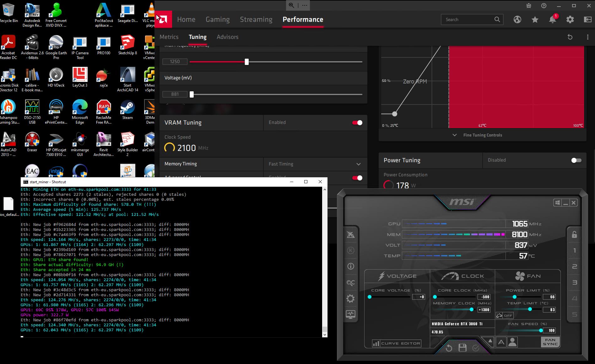Click AMD bug report tool icon
The image size is (595, 364).
[x=529, y=6]
